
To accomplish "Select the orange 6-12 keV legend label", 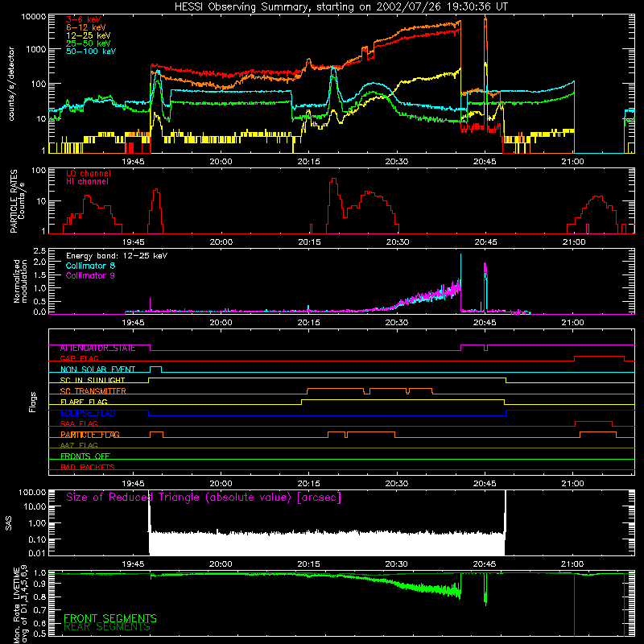I will pyautogui.click(x=86, y=27).
